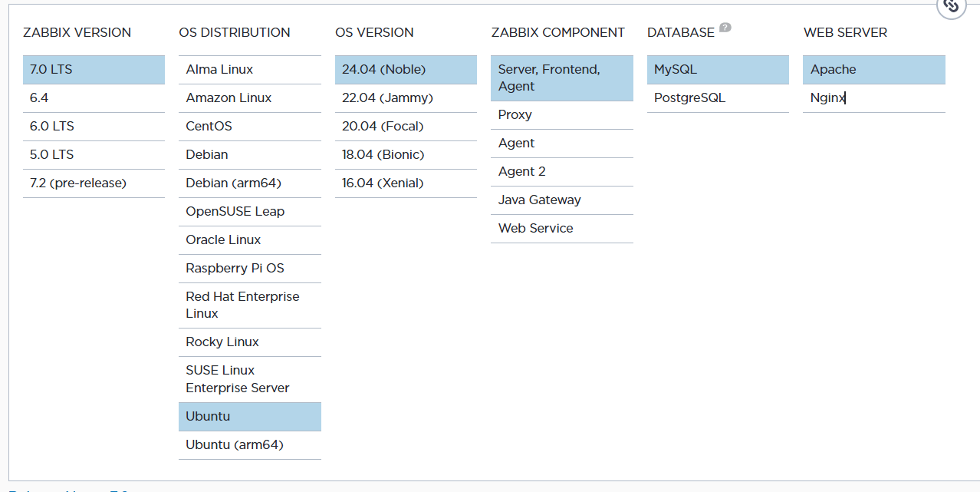Choose Ubuntu (arm64) distribution

coord(250,445)
